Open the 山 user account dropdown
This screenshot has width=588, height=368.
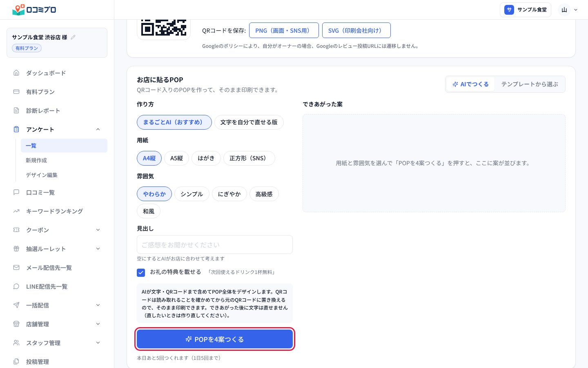[569, 10]
